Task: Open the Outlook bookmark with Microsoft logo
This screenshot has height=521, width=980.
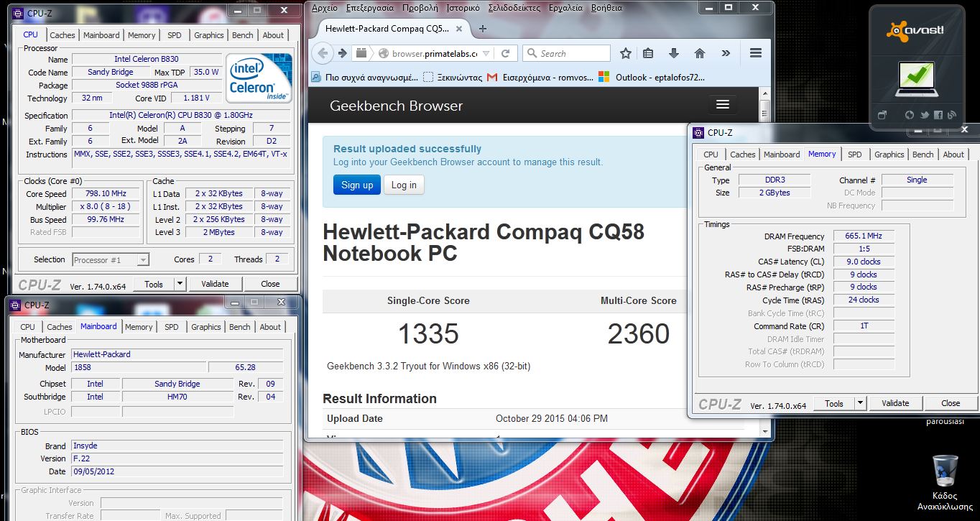Action: pos(651,77)
